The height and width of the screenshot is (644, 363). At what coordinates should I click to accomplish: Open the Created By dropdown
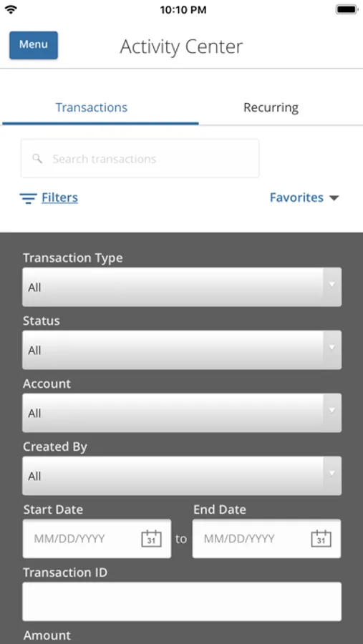pos(182,476)
